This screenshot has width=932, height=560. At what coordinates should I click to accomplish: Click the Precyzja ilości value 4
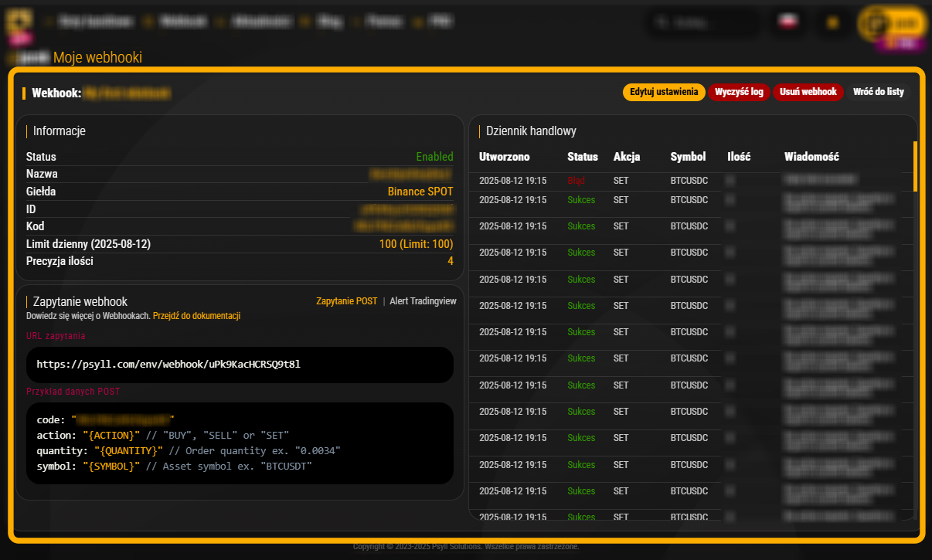click(450, 261)
